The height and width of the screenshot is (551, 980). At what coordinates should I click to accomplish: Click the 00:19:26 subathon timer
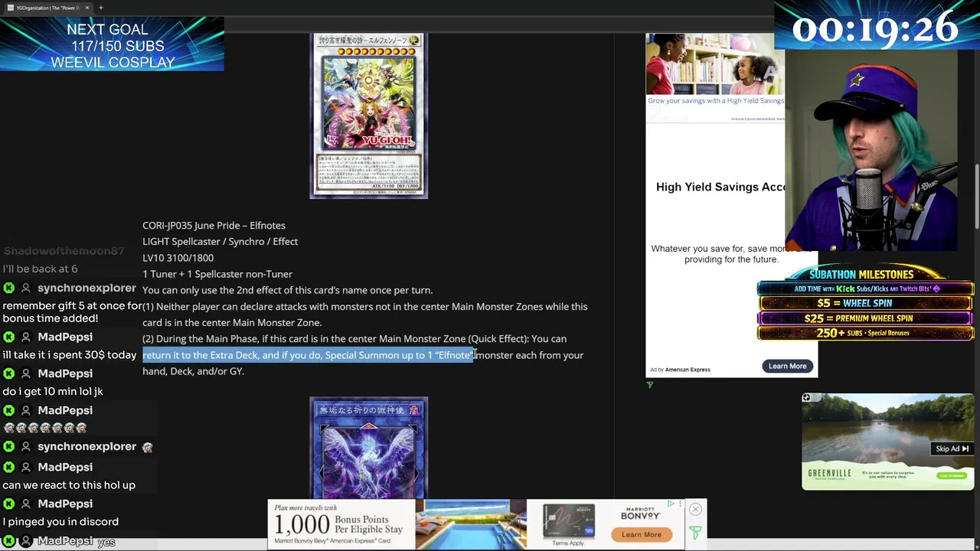point(875,29)
